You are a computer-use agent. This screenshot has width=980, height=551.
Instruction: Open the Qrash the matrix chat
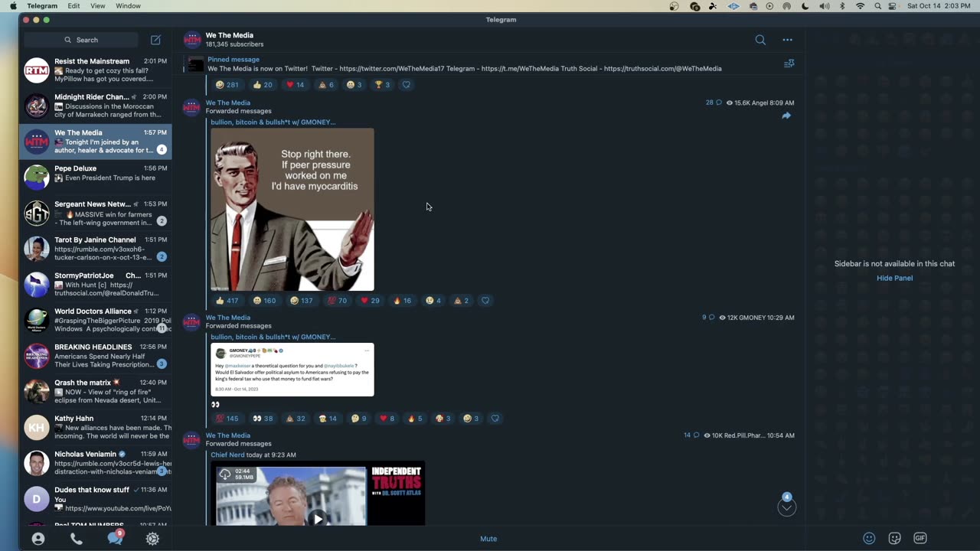(x=96, y=391)
